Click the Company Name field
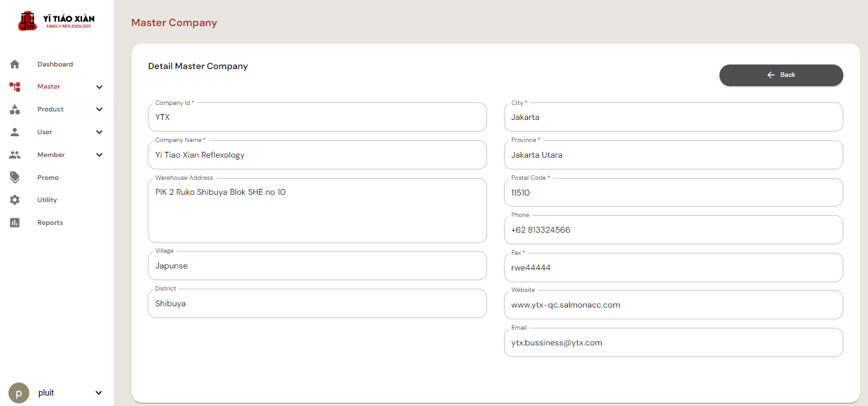Image resolution: width=868 pixels, height=406 pixels. pyautogui.click(x=317, y=155)
